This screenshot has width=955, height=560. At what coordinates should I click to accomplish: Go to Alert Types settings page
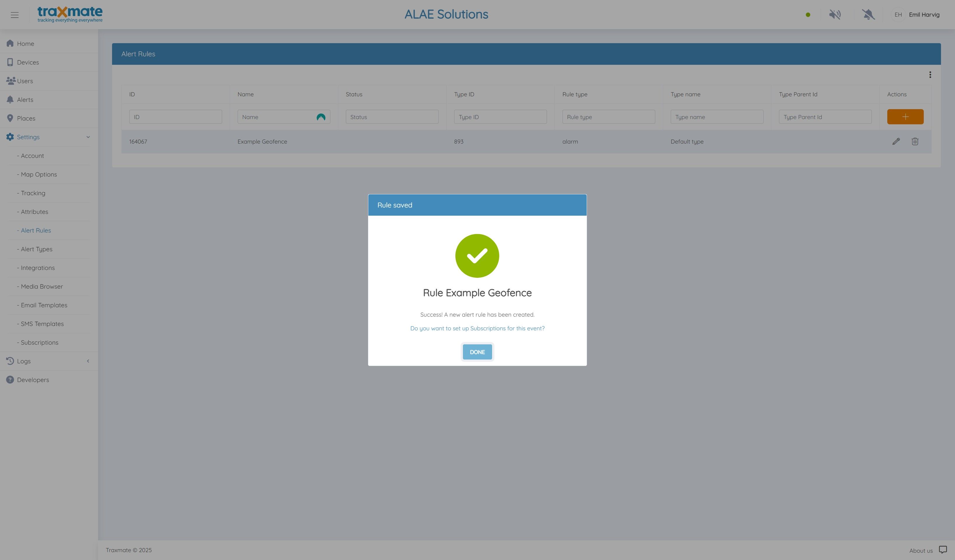(36, 249)
